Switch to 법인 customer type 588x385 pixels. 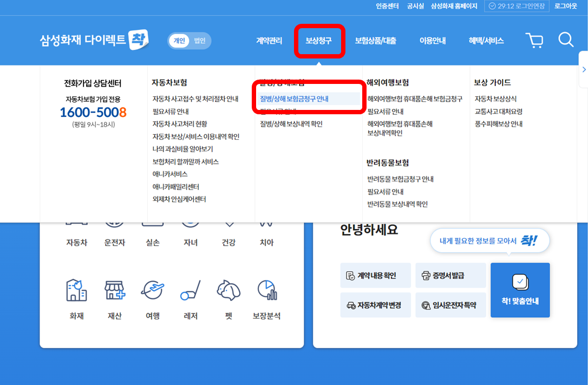tap(199, 41)
